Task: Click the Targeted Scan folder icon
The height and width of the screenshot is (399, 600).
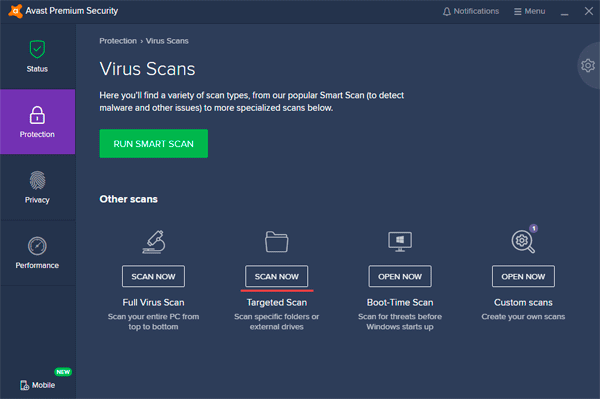Action: pyautogui.click(x=277, y=241)
